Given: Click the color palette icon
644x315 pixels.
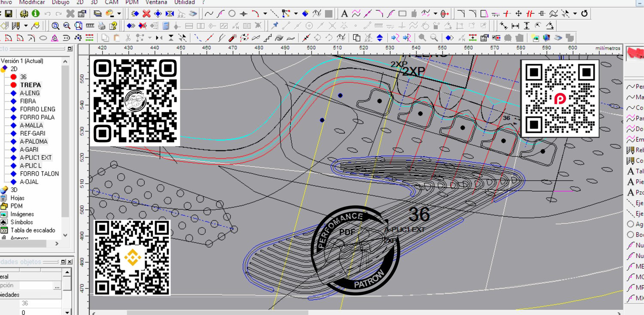Looking at the screenshot, I should click(x=110, y=14).
